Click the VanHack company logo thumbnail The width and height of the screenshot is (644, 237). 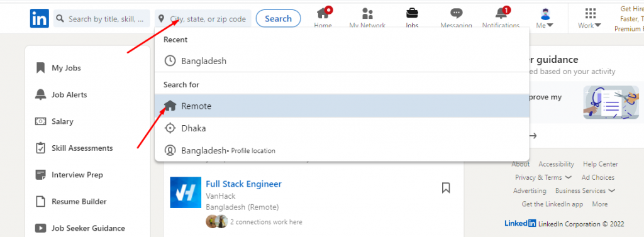(x=186, y=192)
